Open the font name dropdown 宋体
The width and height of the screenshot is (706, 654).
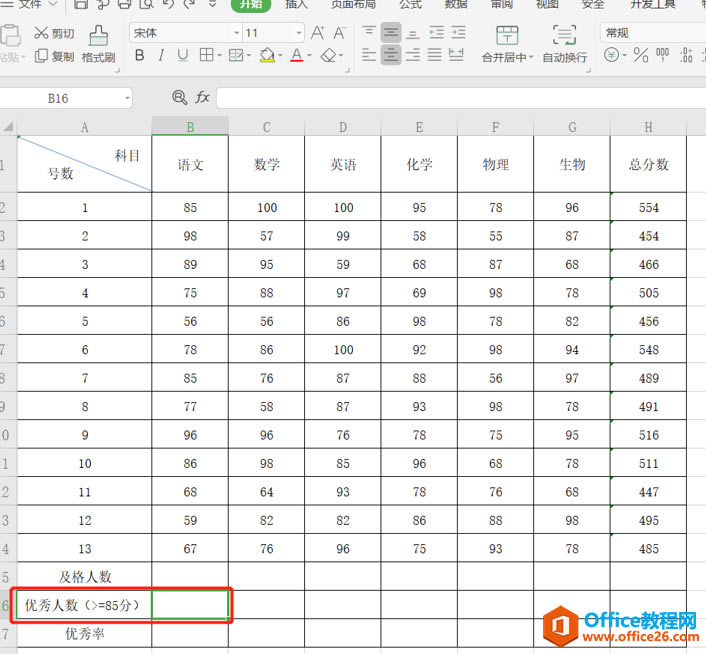click(x=237, y=33)
